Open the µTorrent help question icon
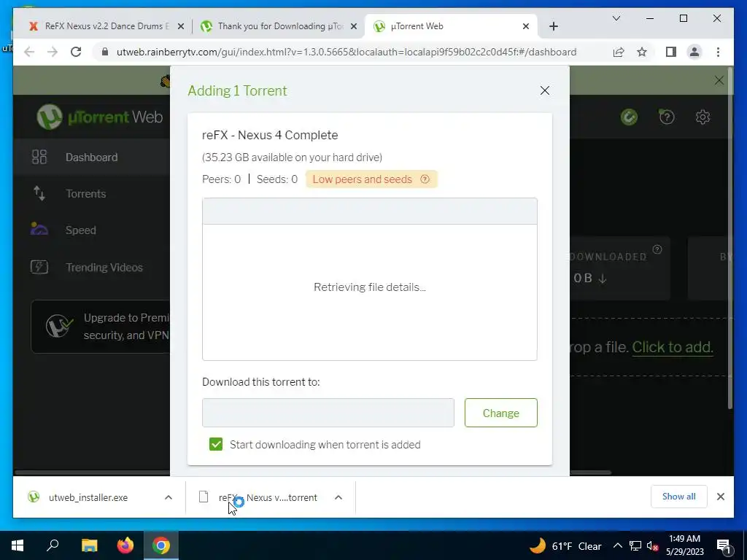 coord(667,117)
